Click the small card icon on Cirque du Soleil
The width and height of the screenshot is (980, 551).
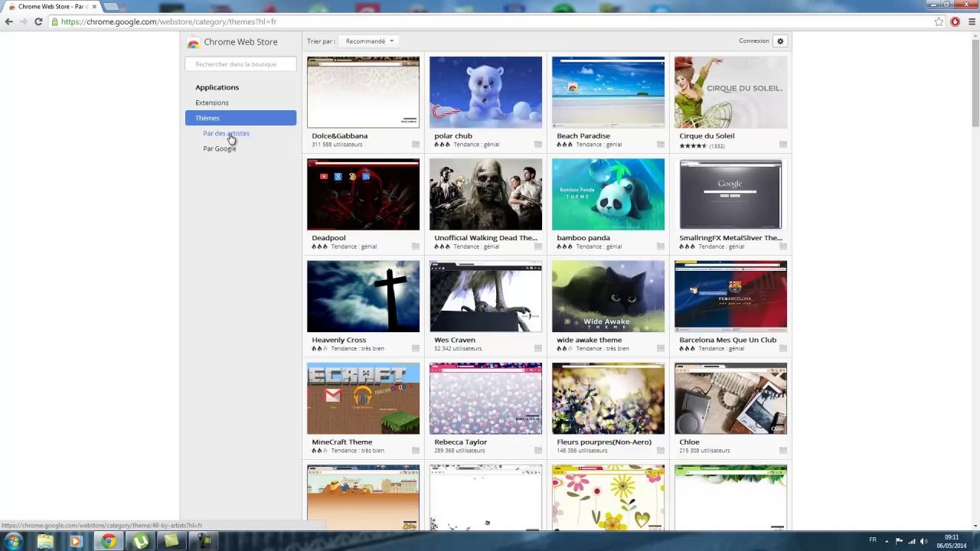click(x=782, y=145)
